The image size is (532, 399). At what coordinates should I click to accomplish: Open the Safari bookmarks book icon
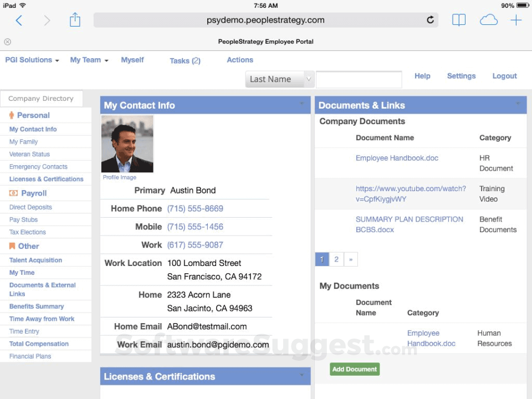[x=459, y=19]
